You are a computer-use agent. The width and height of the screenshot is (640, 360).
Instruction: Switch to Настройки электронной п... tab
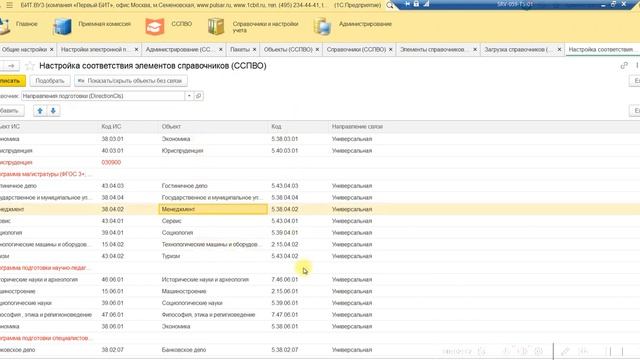(95, 49)
